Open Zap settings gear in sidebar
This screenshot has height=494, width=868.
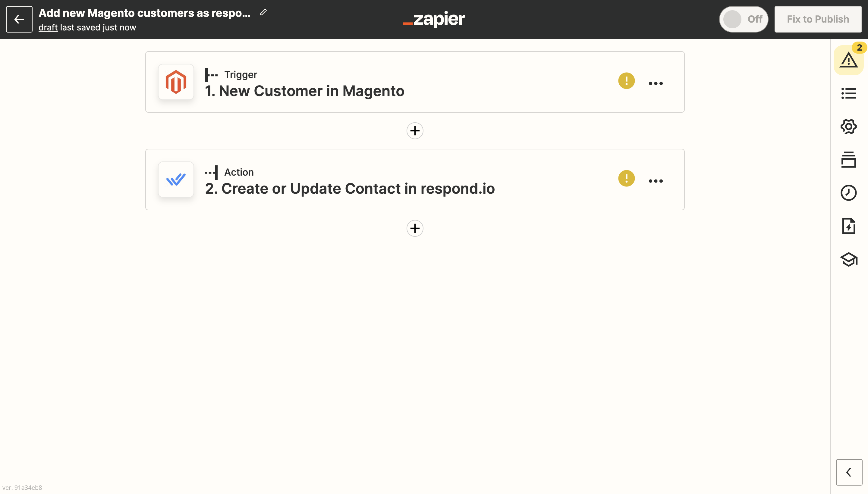click(848, 127)
